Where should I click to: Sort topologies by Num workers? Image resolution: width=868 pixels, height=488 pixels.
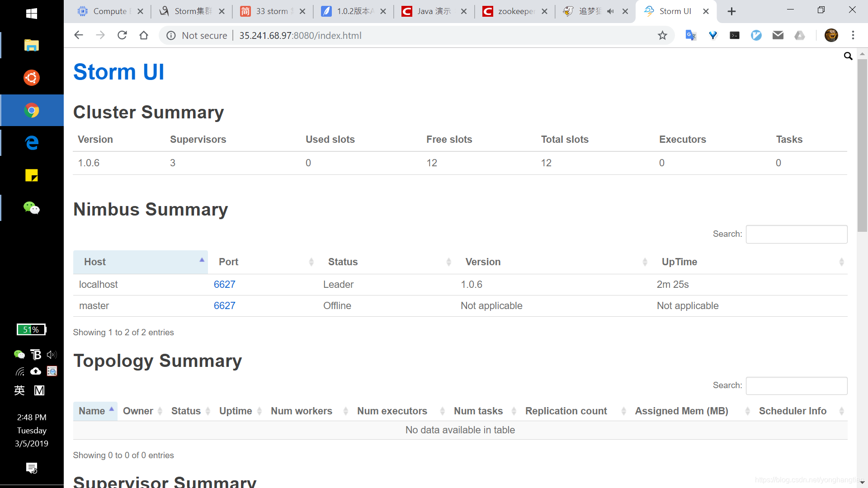309,411
